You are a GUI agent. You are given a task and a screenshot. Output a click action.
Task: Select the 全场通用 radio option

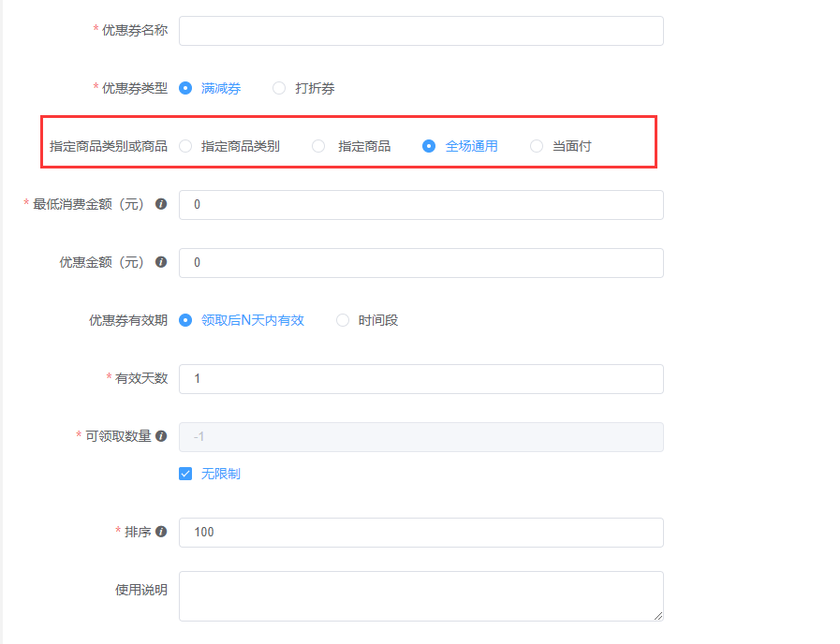429,146
